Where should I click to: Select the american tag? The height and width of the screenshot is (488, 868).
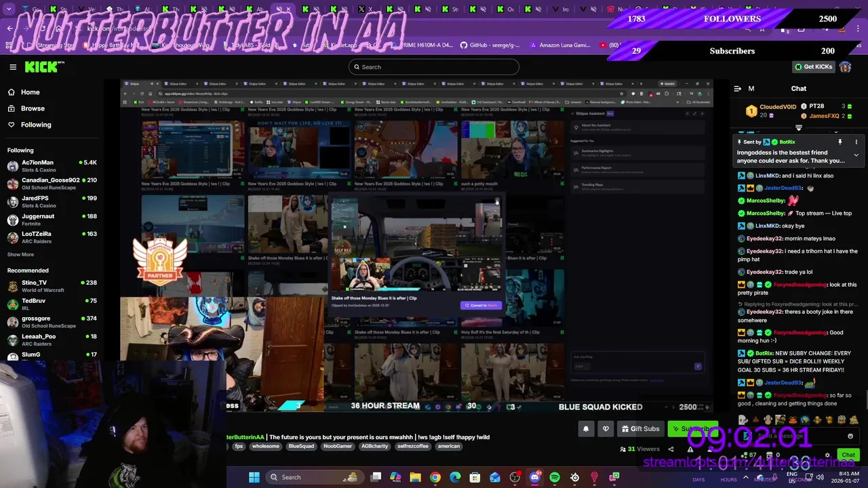[449, 447]
